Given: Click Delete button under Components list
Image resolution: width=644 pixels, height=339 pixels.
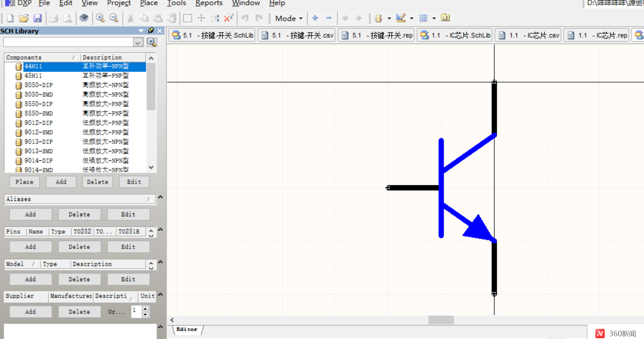Looking at the screenshot, I should coord(98,182).
